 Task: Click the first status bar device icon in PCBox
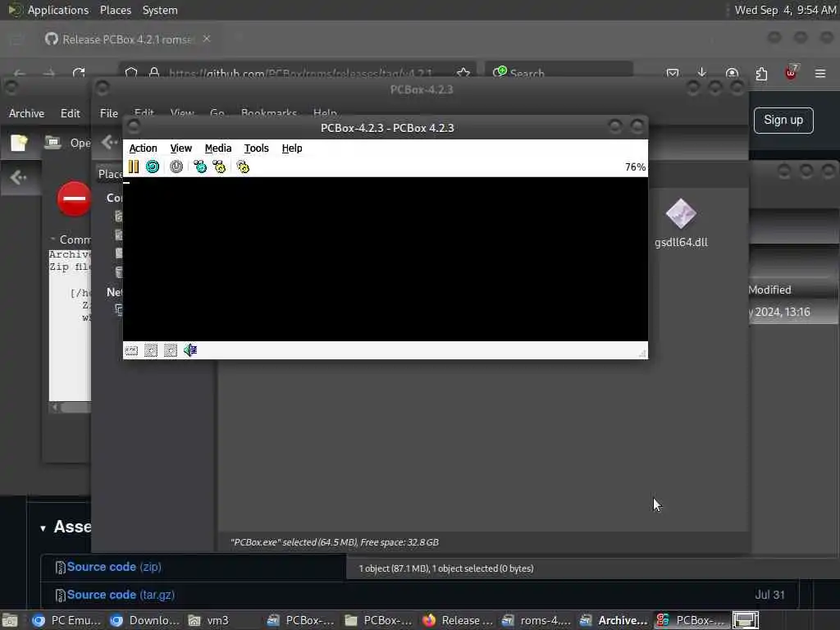131,350
